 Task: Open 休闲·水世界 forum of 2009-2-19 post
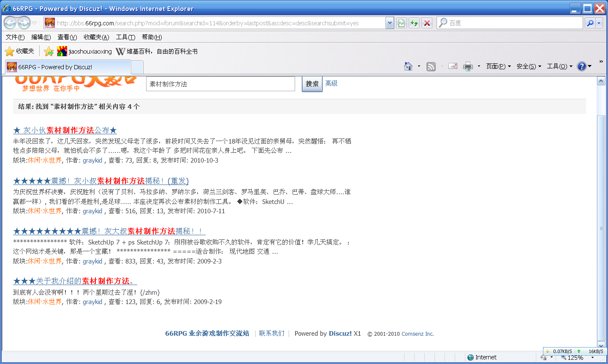(x=45, y=302)
